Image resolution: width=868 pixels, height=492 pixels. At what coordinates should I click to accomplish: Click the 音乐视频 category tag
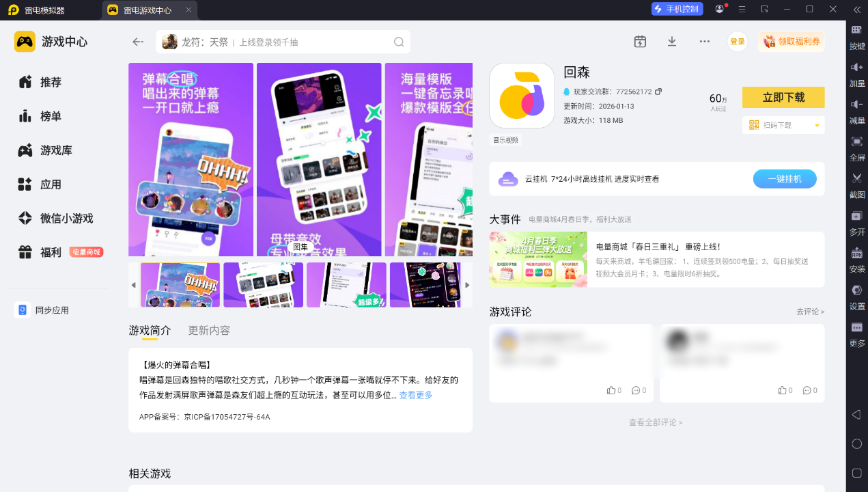506,139
